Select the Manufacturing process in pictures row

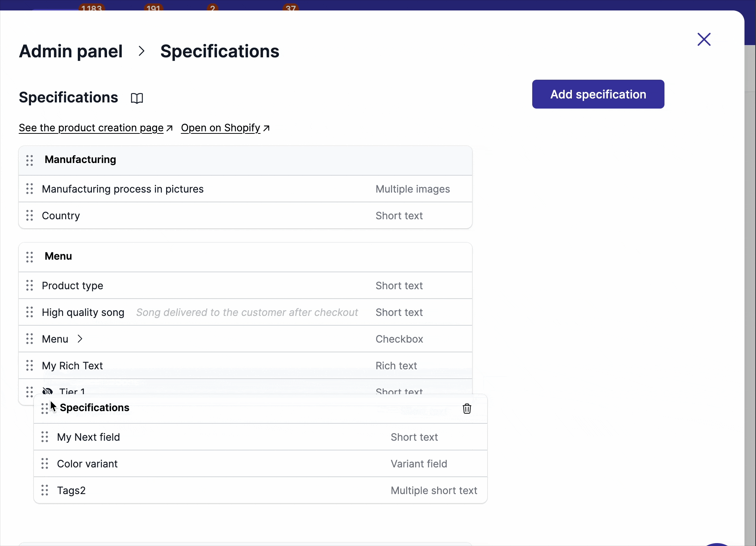tap(216, 189)
